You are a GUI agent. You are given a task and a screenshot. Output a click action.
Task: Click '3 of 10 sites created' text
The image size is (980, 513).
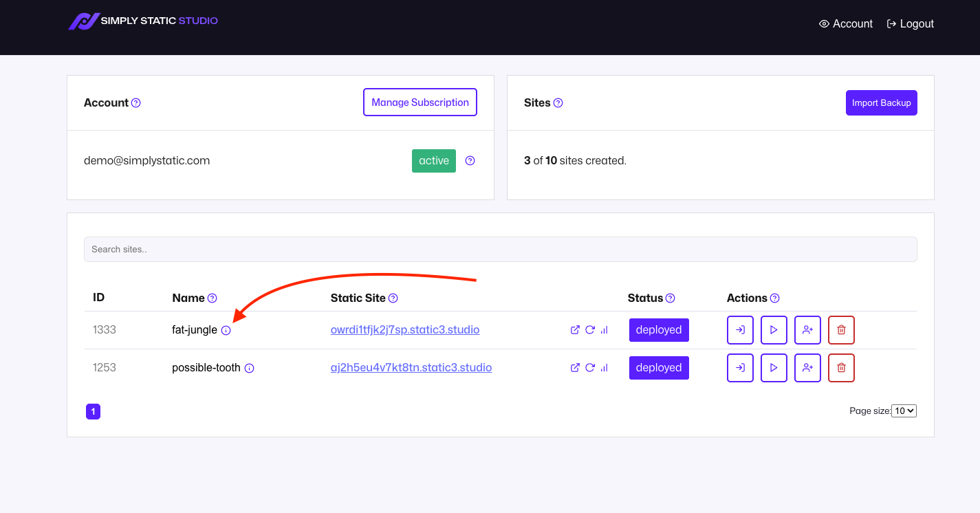[575, 161]
